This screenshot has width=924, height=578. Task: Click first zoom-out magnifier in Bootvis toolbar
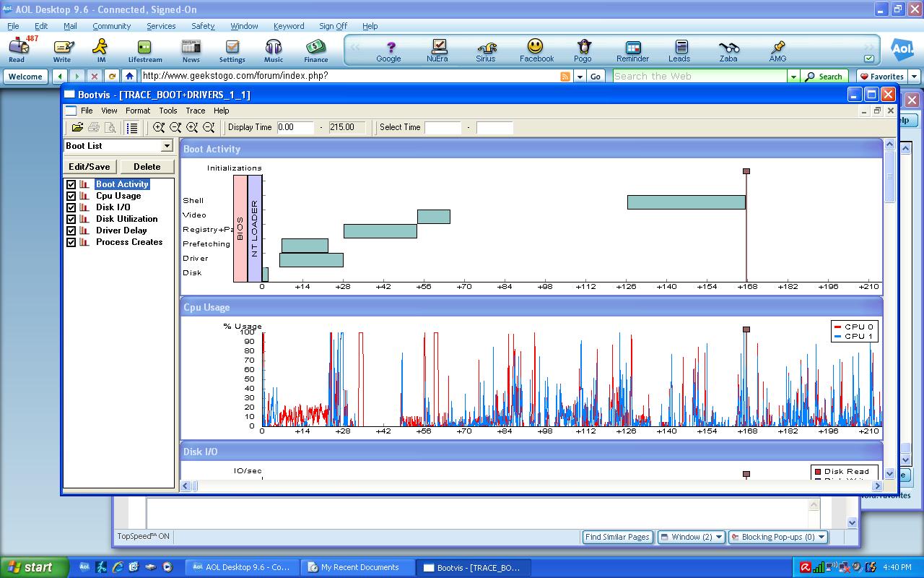click(175, 128)
